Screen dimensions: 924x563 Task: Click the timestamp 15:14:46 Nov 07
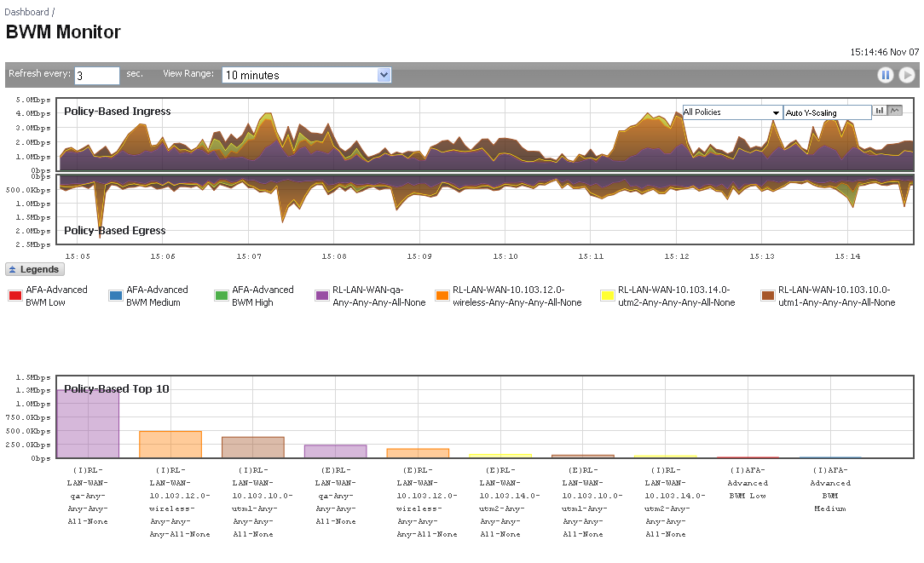[x=884, y=52]
